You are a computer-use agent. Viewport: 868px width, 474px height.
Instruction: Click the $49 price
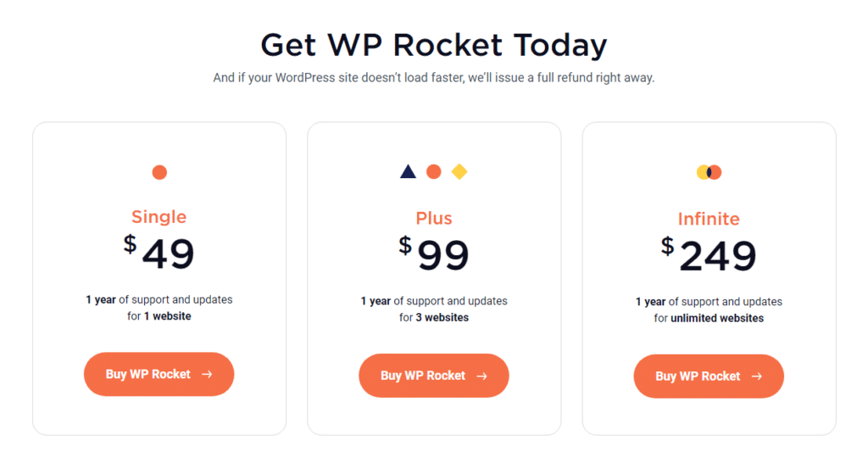tap(159, 253)
